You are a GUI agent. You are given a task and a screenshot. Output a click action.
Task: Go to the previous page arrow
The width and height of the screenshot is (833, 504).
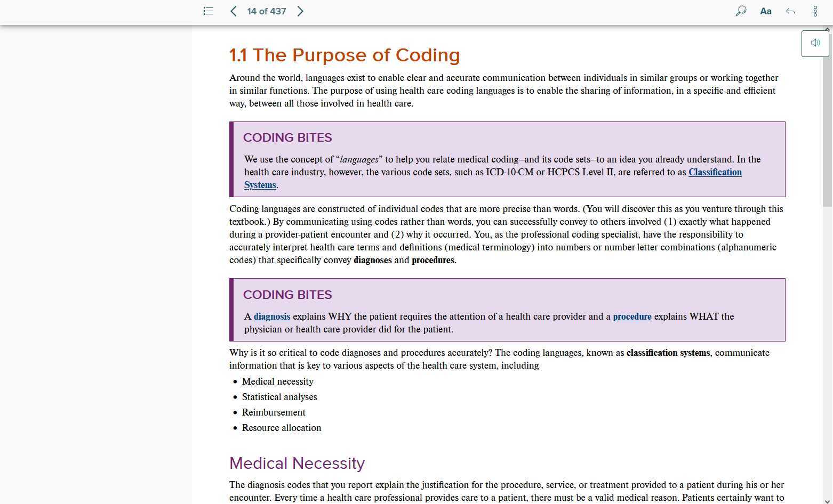[x=233, y=11]
